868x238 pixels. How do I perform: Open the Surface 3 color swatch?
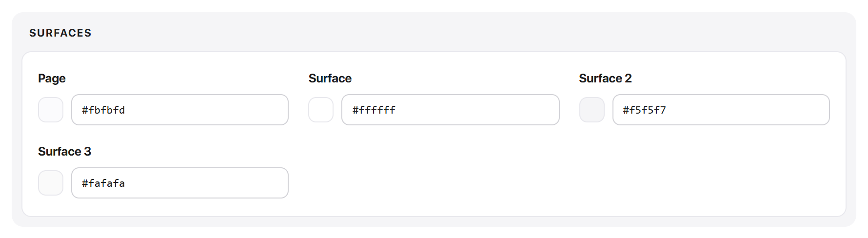pyautogui.click(x=51, y=183)
